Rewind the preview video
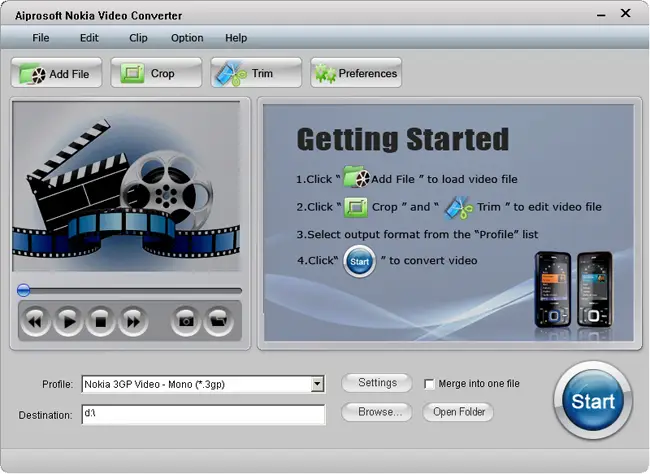 pos(35,321)
